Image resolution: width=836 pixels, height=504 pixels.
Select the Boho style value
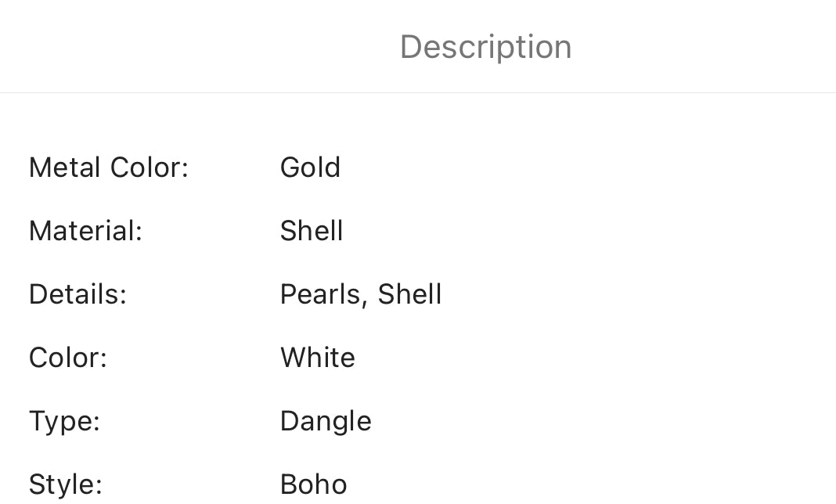[313, 484]
